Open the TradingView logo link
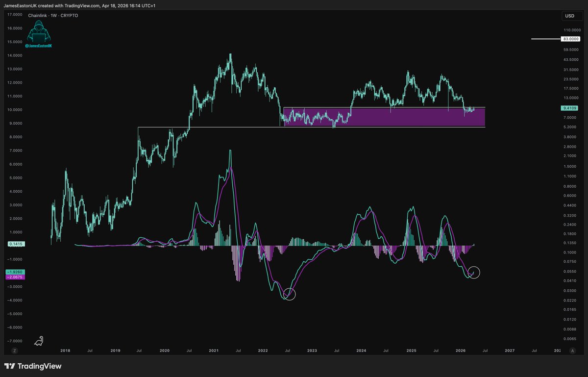 [32, 366]
